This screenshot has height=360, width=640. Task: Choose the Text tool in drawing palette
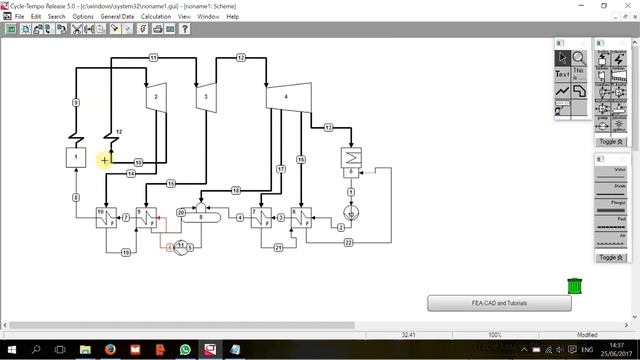(562, 74)
